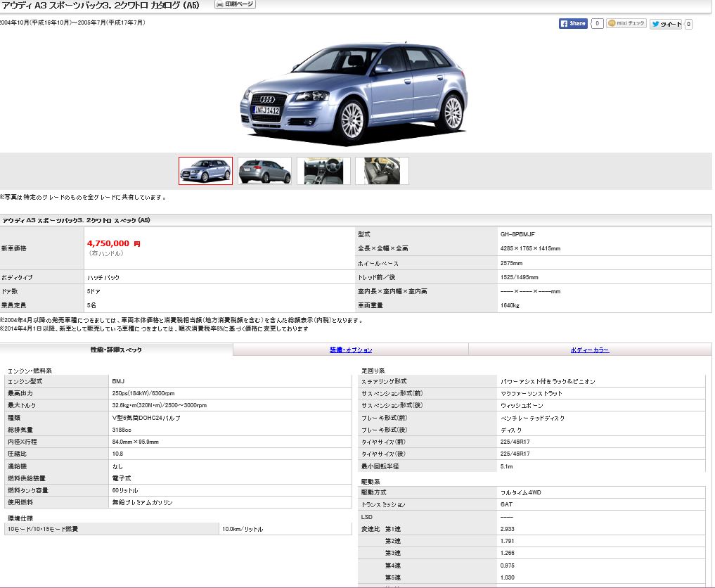Select the rear view car thumbnail
The width and height of the screenshot is (715, 588).
[264, 171]
